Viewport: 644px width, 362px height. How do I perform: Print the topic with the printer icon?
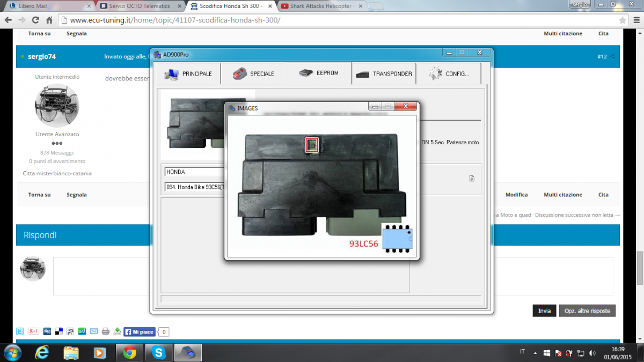(x=106, y=331)
